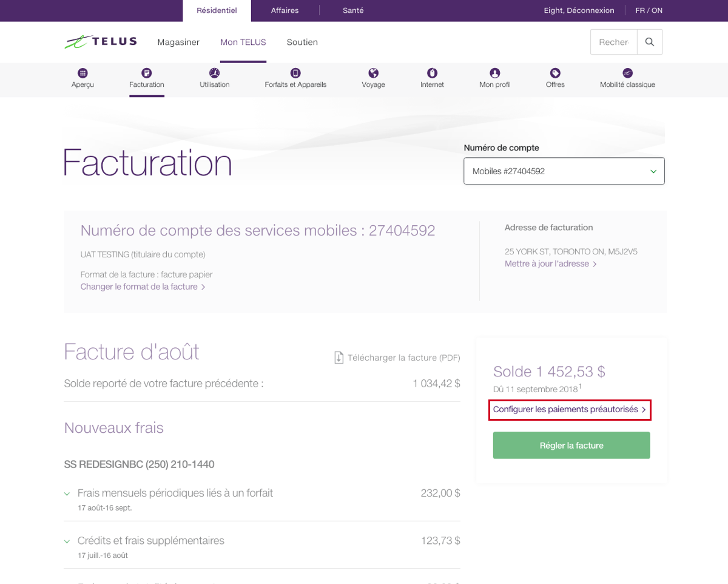Click Télécharger la facture (PDF)
This screenshot has width=728, height=584.
[403, 358]
